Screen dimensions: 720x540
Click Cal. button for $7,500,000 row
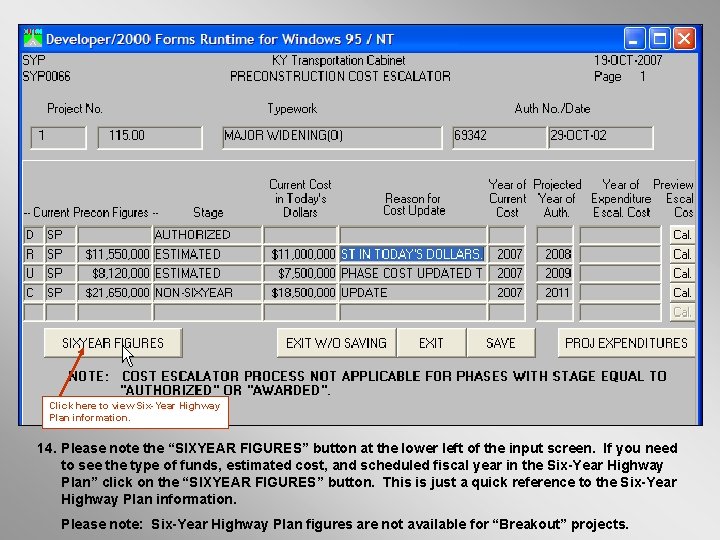click(x=682, y=273)
